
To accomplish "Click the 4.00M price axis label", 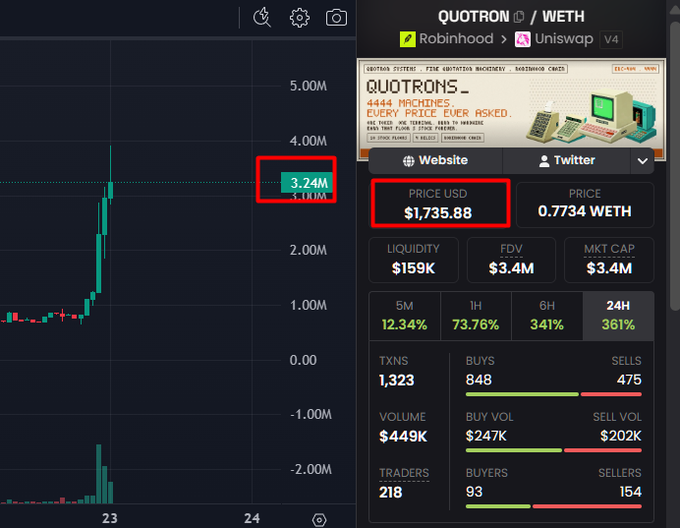I will [x=308, y=141].
